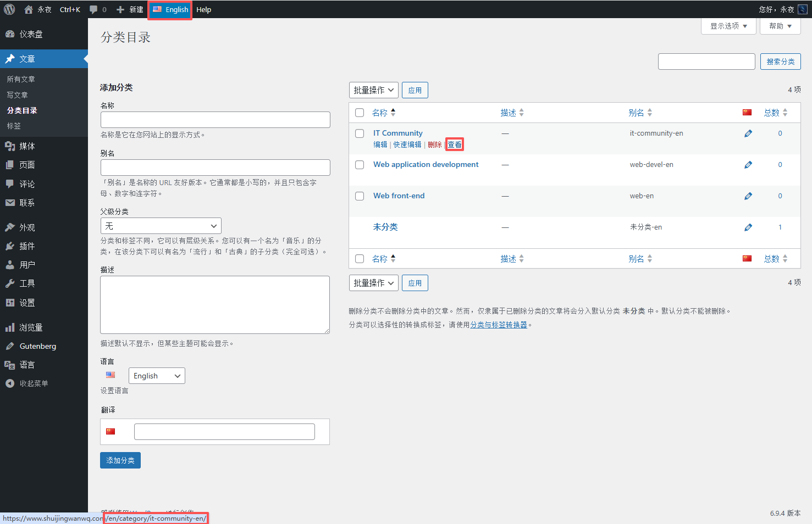The image size is (812, 524).
Task: Click 快速编辑 under IT Community
Action: point(407,144)
